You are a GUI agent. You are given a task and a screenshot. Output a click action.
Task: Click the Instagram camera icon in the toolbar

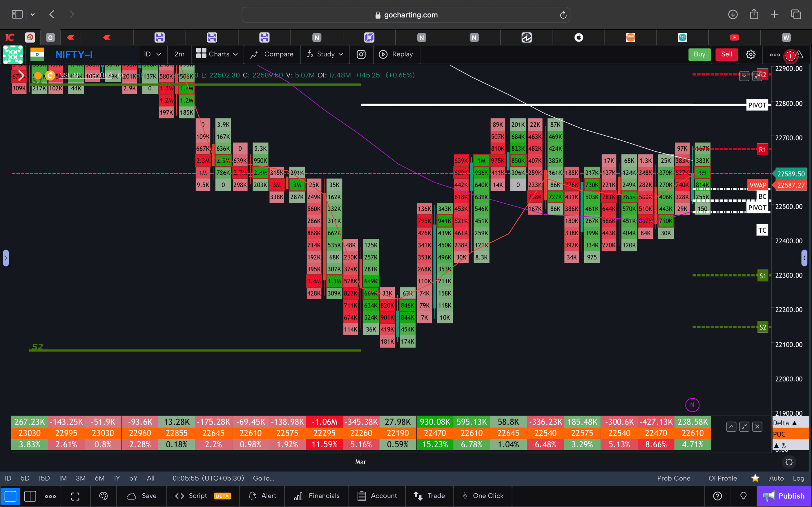[361, 54]
